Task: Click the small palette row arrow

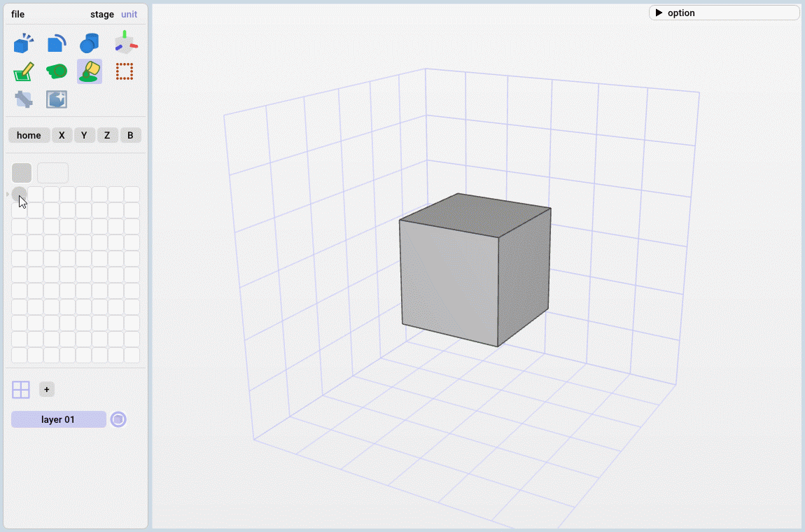Action: [8, 194]
